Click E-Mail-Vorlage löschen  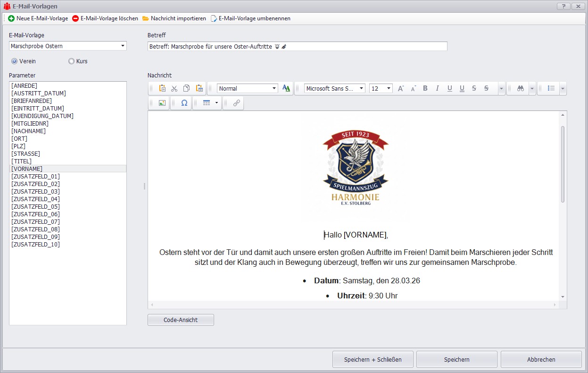coord(105,18)
